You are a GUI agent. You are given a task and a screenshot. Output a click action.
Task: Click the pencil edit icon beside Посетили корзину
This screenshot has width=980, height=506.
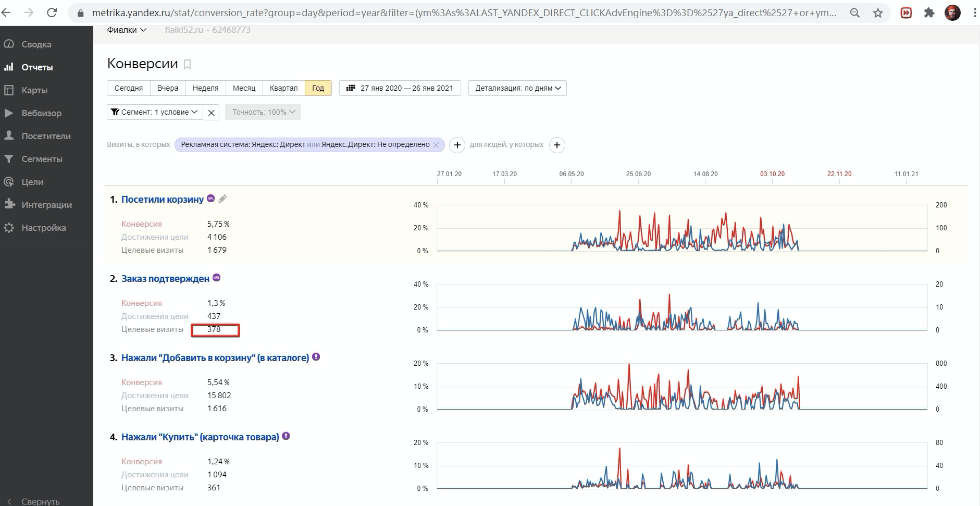(x=223, y=199)
